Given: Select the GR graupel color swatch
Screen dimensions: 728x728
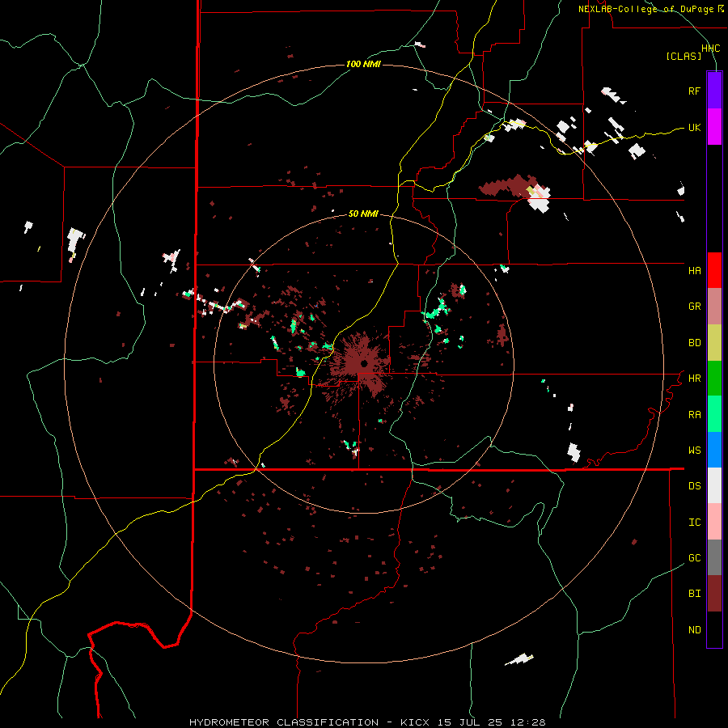Looking at the screenshot, I should (714, 307).
